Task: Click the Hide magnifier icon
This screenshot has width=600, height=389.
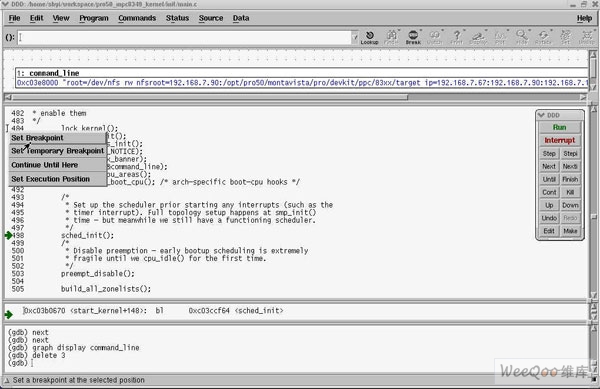Action: (x=522, y=37)
